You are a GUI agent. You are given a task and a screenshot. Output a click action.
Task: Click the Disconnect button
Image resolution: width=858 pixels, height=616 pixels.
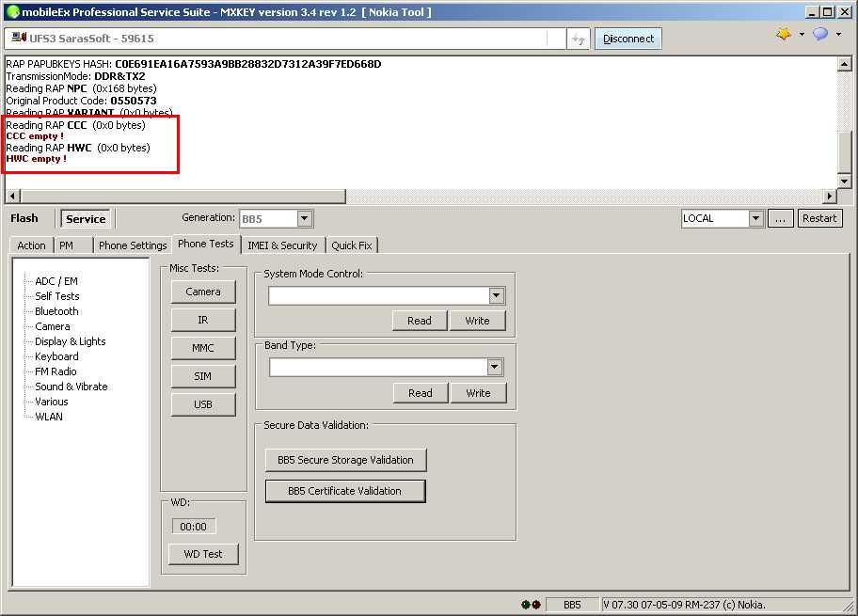coord(628,39)
